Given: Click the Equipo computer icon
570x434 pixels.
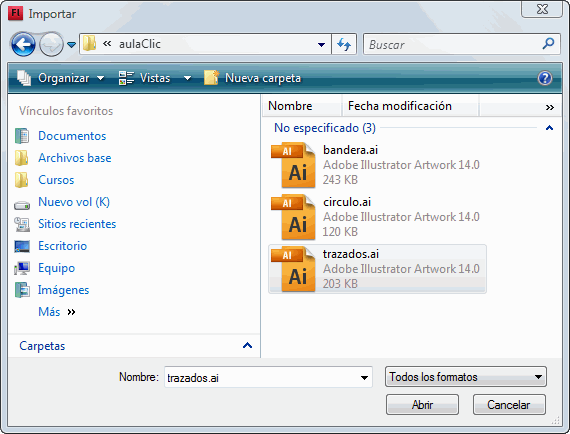Looking at the screenshot, I should tap(22, 268).
